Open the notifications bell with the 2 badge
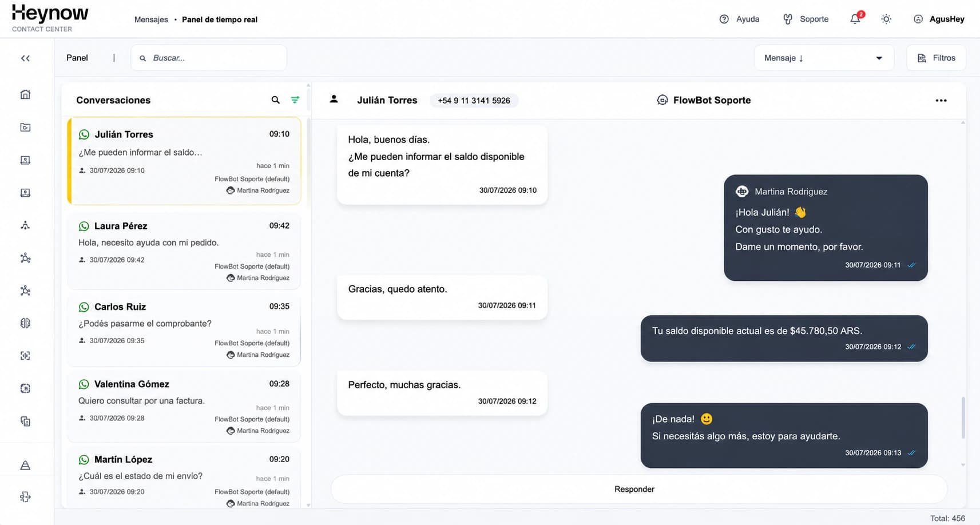Viewport: 980px width, 525px height. coord(855,19)
